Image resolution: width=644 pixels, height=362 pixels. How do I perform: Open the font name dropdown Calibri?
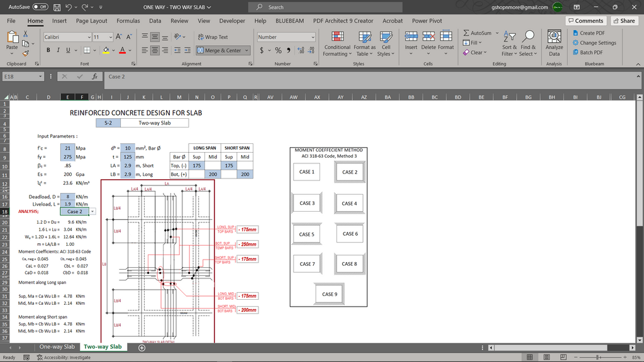89,37
